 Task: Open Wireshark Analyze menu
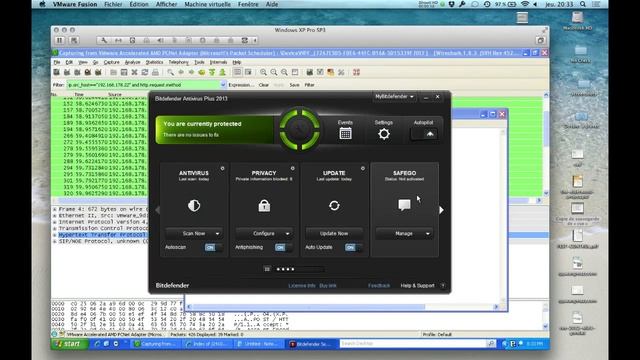click(132, 62)
